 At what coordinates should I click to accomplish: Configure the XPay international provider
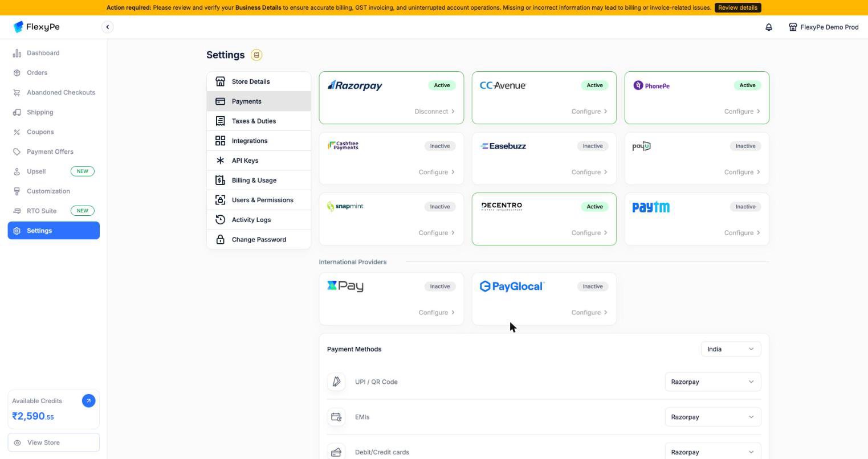coord(437,313)
